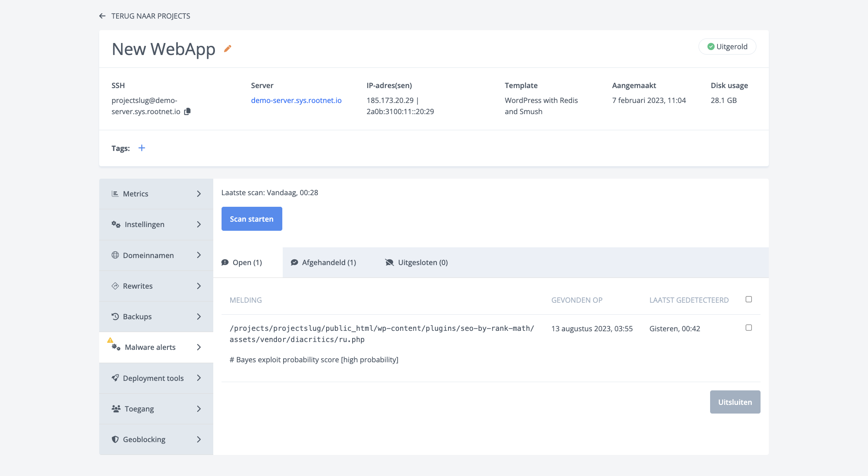
Task: Copy the SSH address using the copy icon
Action: (187, 111)
